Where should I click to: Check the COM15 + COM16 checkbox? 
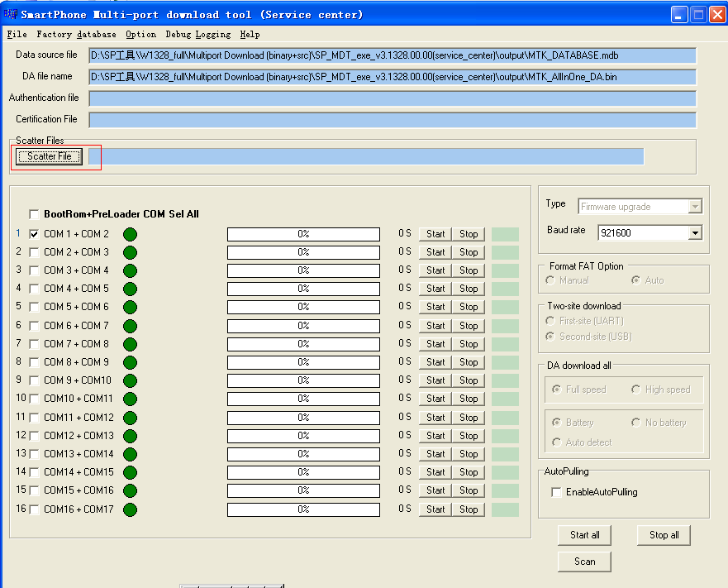pyautogui.click(x=34, y=490)
